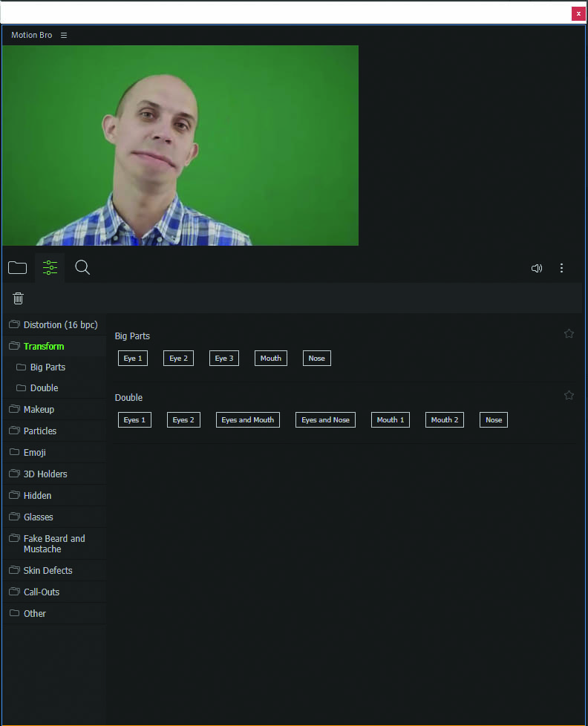Open the search magnifier icon
This screenshot has height=726, width=588.
[x=82, y=267]
